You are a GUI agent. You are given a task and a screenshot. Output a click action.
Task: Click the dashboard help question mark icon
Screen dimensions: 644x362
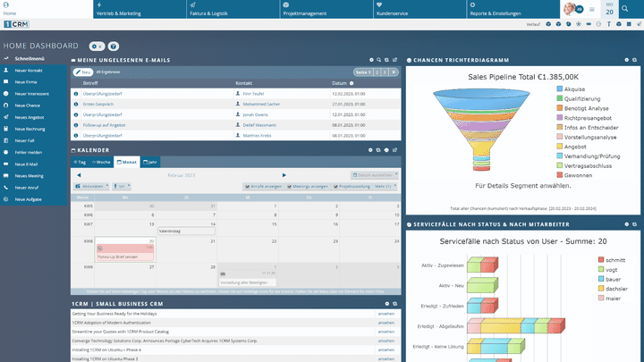tap(114, 46)
